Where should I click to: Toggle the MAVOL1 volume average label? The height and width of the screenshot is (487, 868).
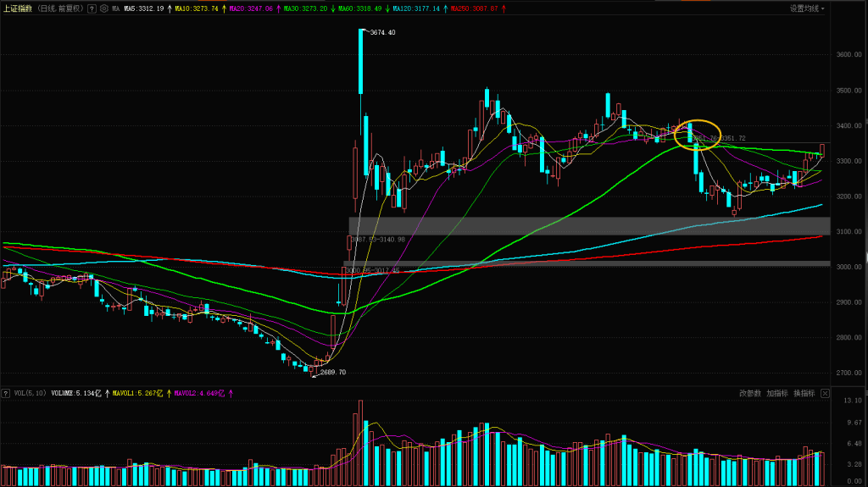click(136, 393)
